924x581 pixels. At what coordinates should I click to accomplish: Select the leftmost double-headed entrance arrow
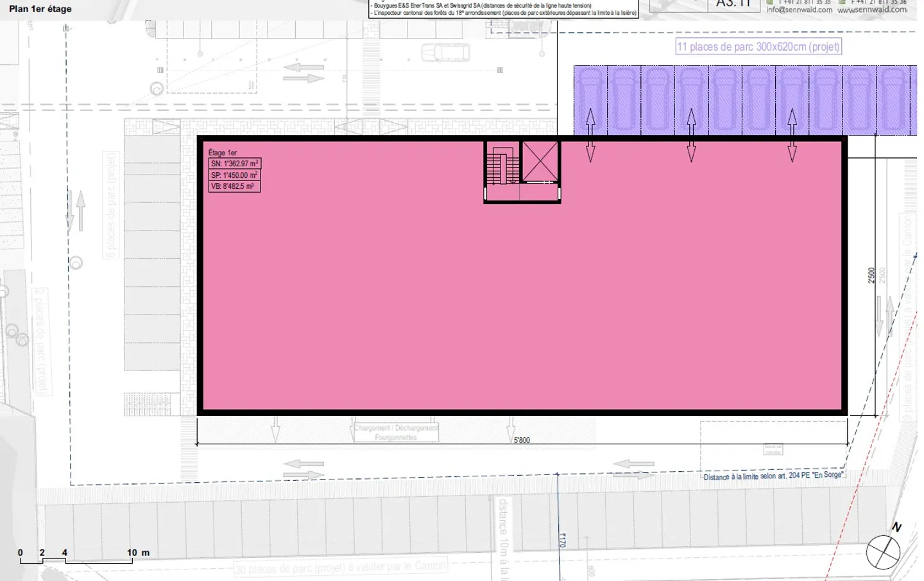[x=590, y=135]
